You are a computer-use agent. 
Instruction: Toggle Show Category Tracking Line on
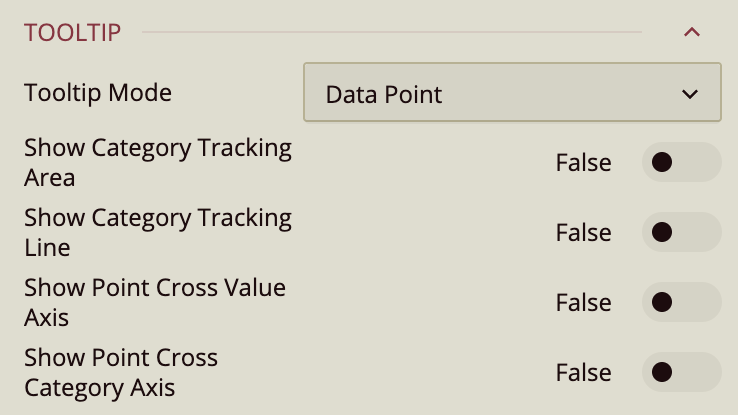click(681, 232)
